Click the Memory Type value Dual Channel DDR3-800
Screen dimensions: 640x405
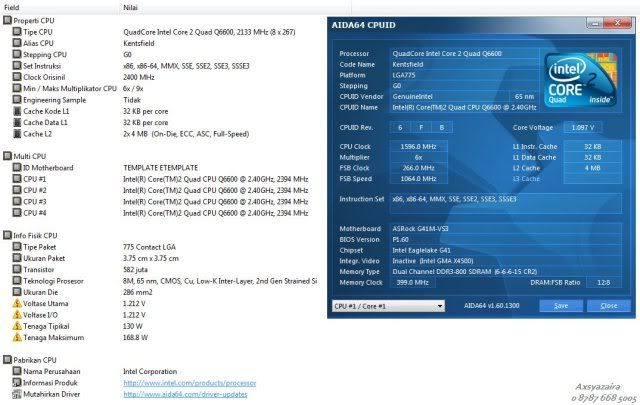[506, 271]
